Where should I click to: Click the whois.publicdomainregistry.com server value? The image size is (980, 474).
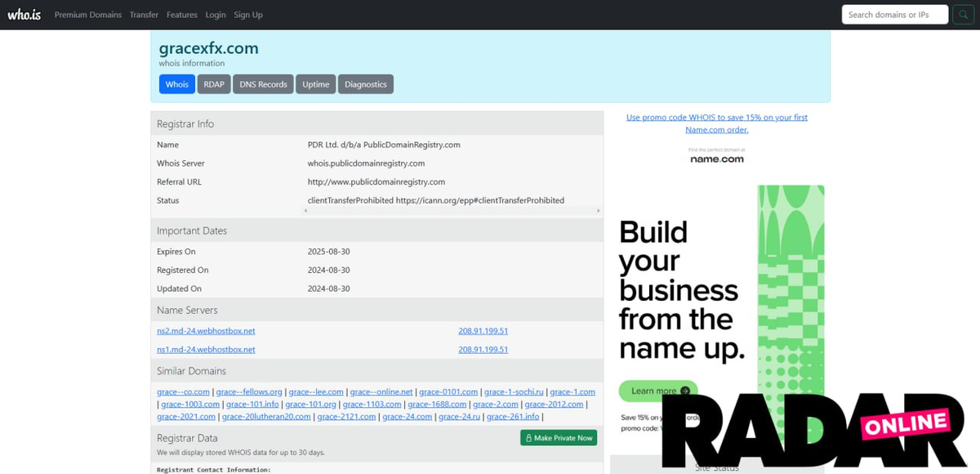point(366,163)
